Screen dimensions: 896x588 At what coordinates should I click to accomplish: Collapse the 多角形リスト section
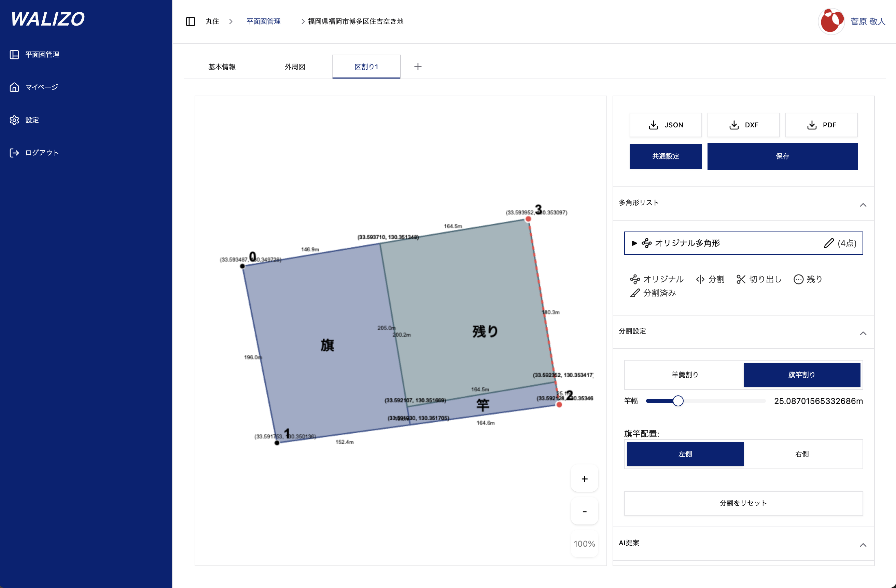pos(863,205)
